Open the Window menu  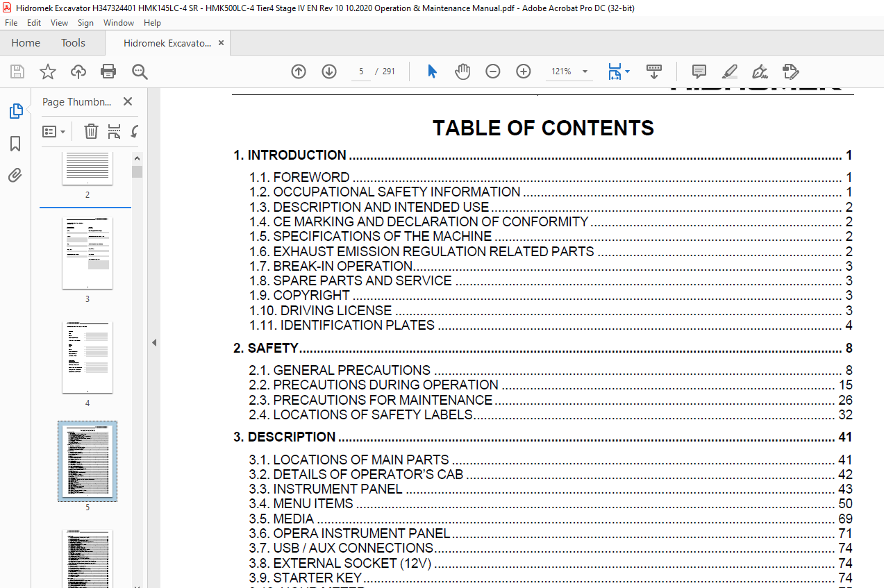pos(119,23)
